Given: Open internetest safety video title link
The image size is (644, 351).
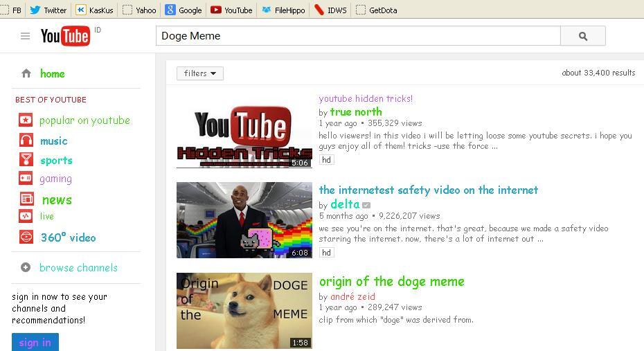Looking at the screenshot, I should point(429,190).
